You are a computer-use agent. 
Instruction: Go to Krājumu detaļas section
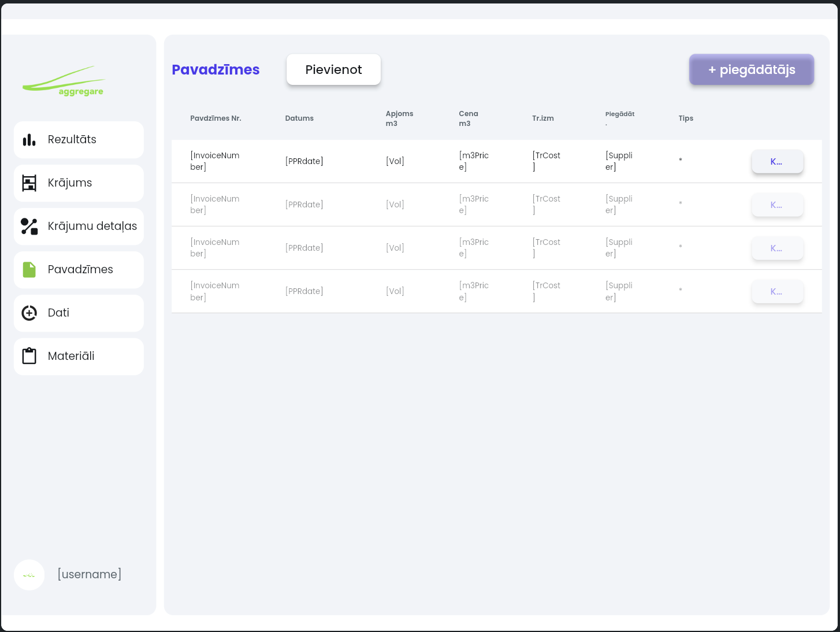pyautogui.click(x=79, y=226)
